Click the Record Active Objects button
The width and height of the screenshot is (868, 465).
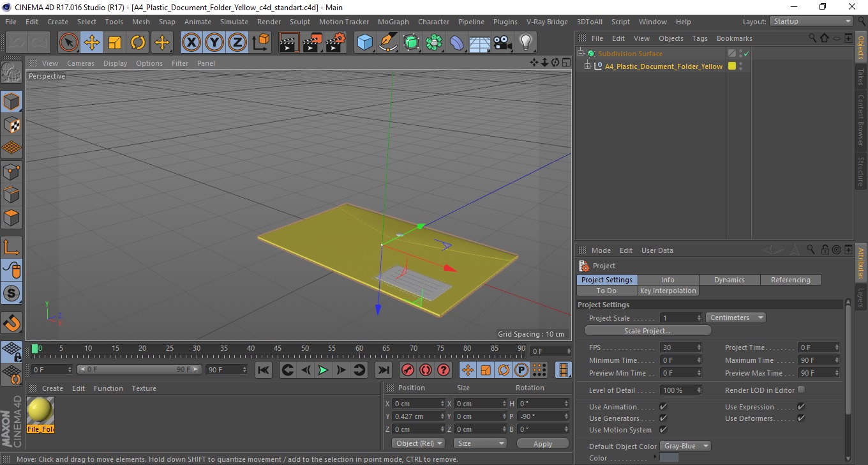pyautogui.click(x=407, y=370)
